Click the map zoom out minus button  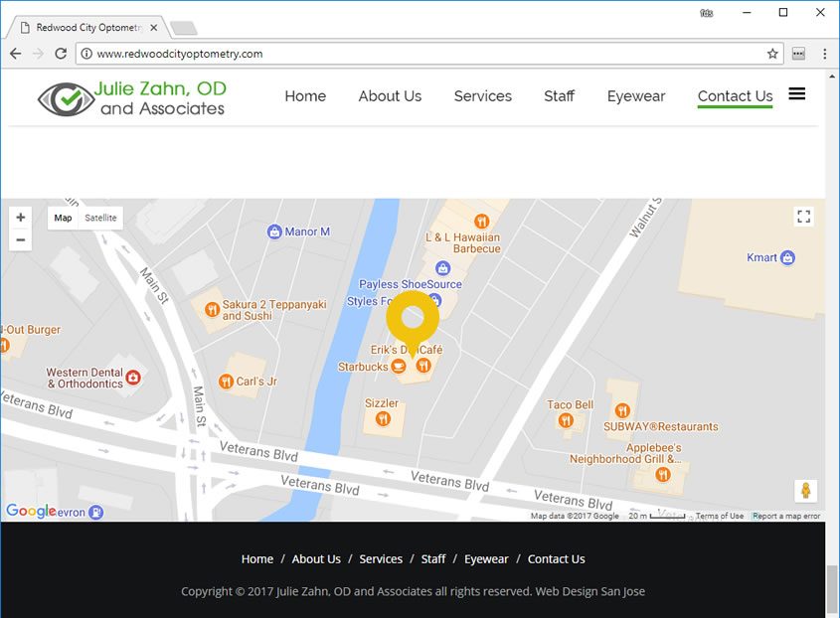(x=20, y=239)
